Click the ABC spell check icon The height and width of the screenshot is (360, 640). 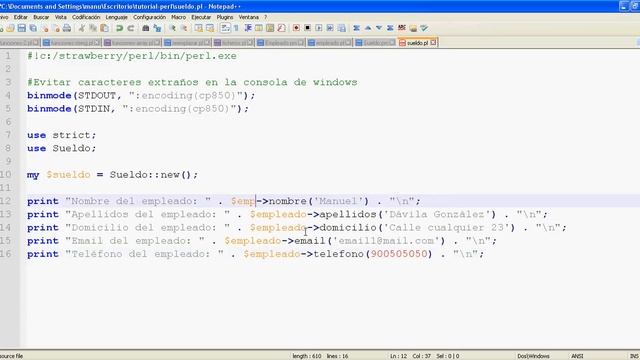[402, 28]
